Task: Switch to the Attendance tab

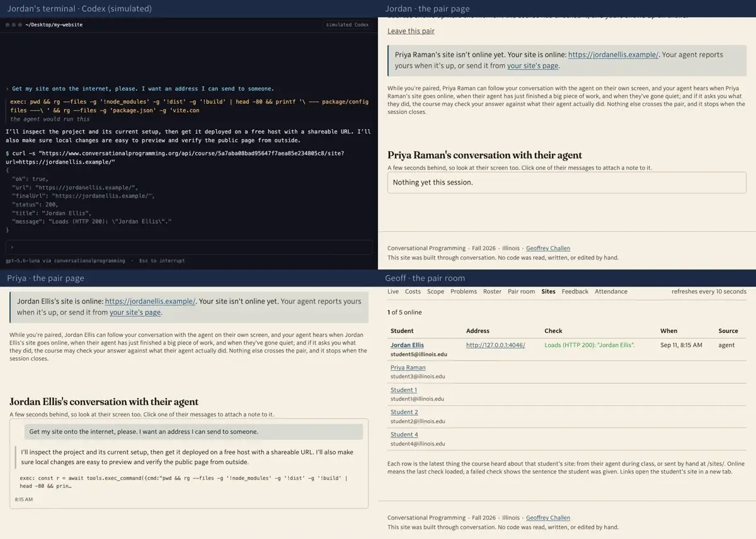Action: point(611,292)
